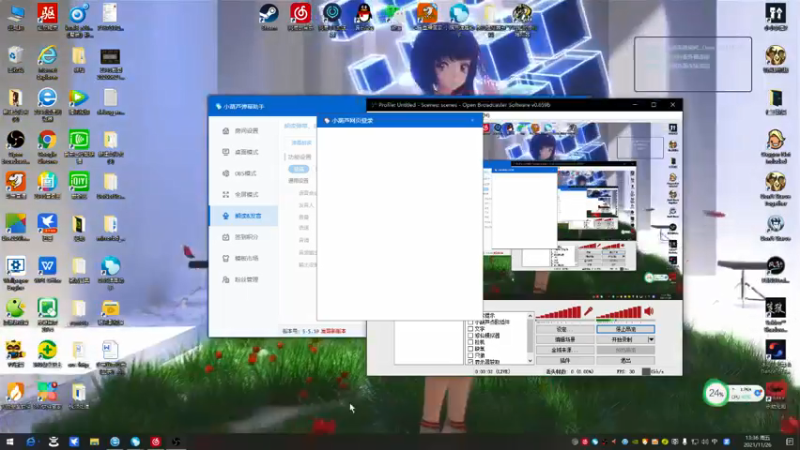Open File Explorer from the taskbar

click(x=94, y=441)
